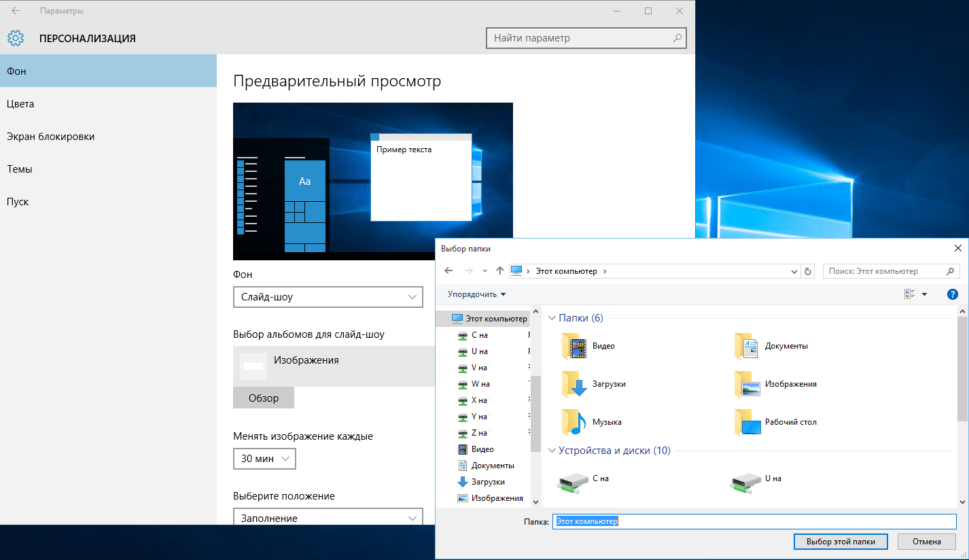This screenshot has width=969, height=560.
Task: Click the Отмена button
Action: [x=927, y=542]
